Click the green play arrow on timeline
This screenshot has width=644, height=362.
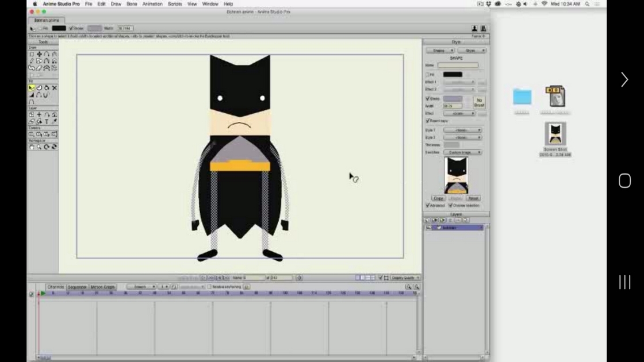coord(43,293)
